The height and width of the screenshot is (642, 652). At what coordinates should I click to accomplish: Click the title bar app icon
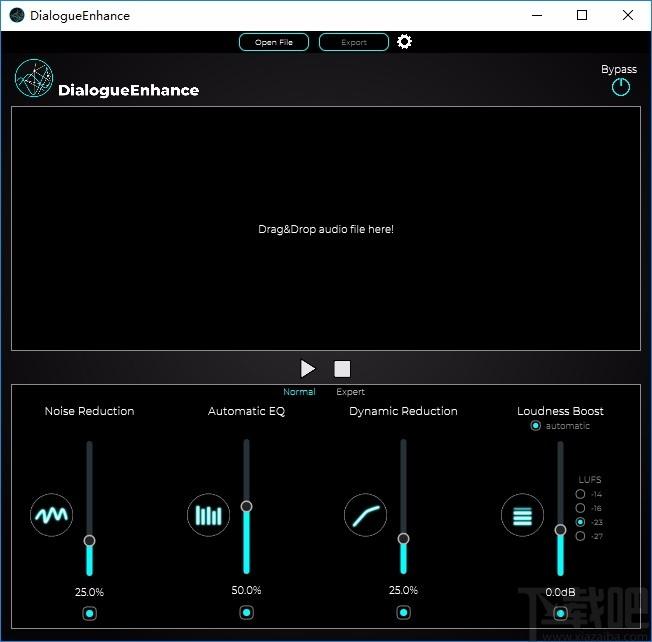17,15
